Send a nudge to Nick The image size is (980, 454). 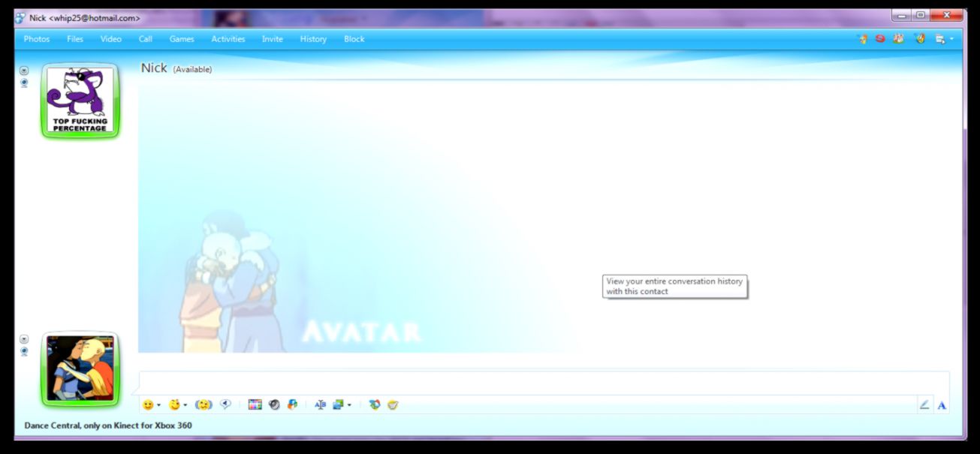pos(204,404)
